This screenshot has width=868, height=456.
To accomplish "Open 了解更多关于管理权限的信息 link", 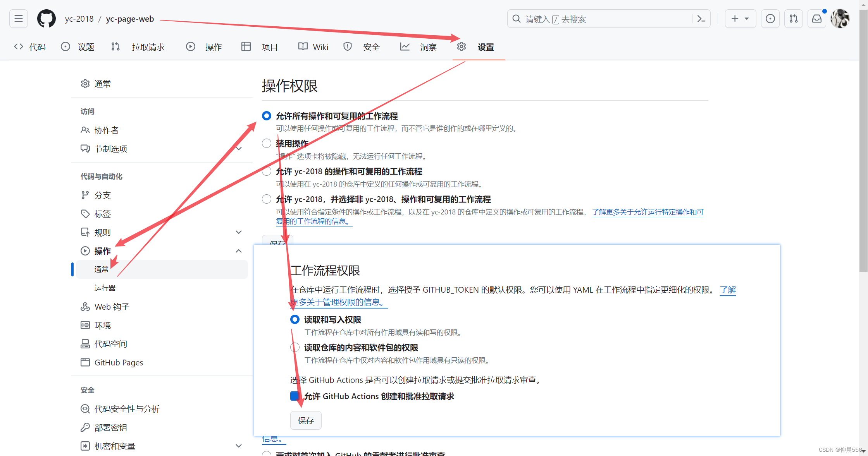I will coord(339,302).
